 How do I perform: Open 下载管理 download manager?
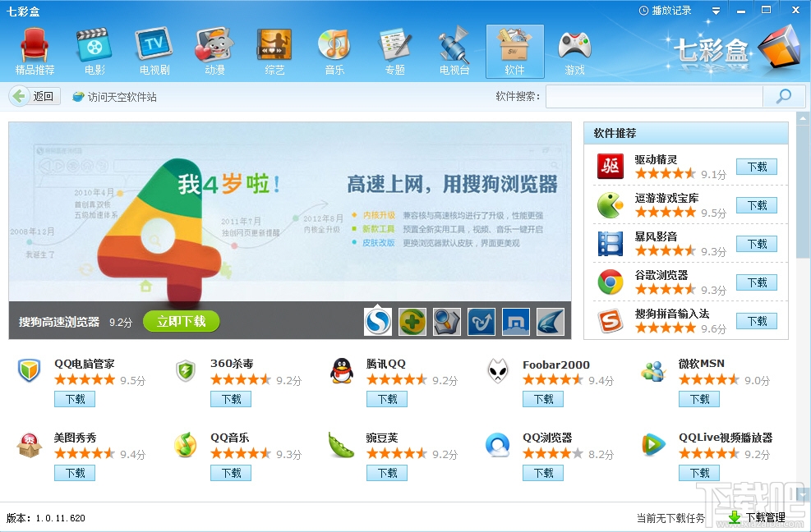(758, 517)
